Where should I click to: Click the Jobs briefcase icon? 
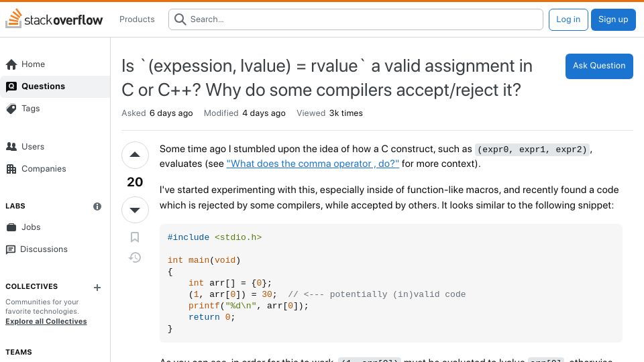point(11,227)
